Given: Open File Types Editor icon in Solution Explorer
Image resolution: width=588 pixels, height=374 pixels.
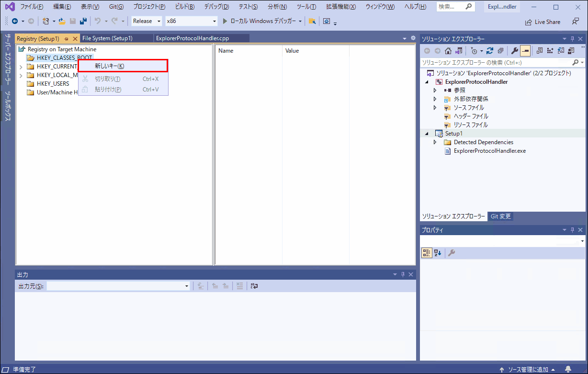Looking at the screenshot, I should pos(561,50).
